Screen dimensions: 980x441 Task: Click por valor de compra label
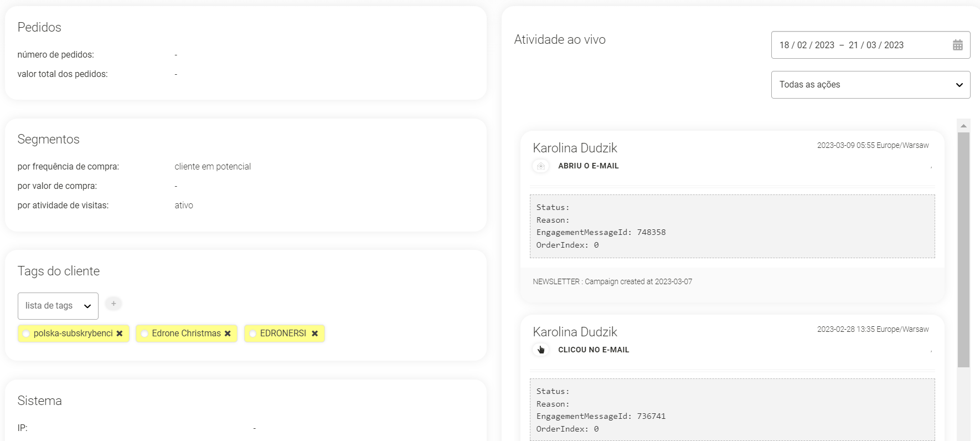coord(57,186)
